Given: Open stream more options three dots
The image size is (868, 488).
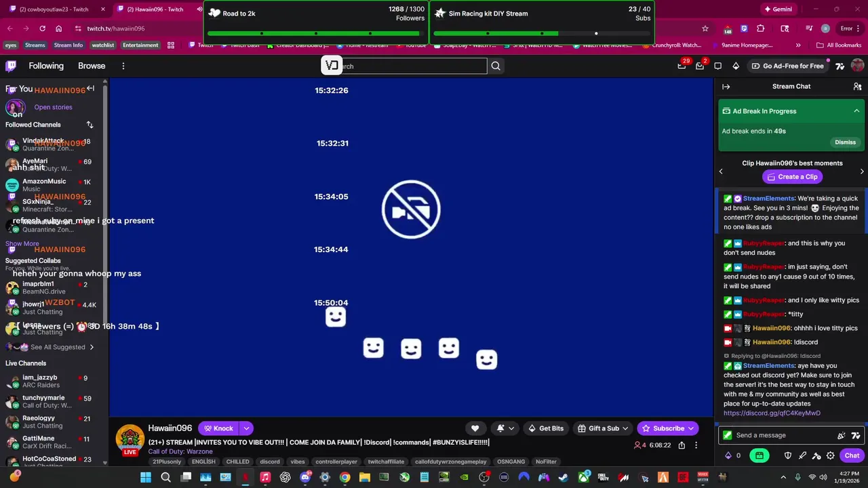Looking at the screenshot, I should tap(696, 445).
